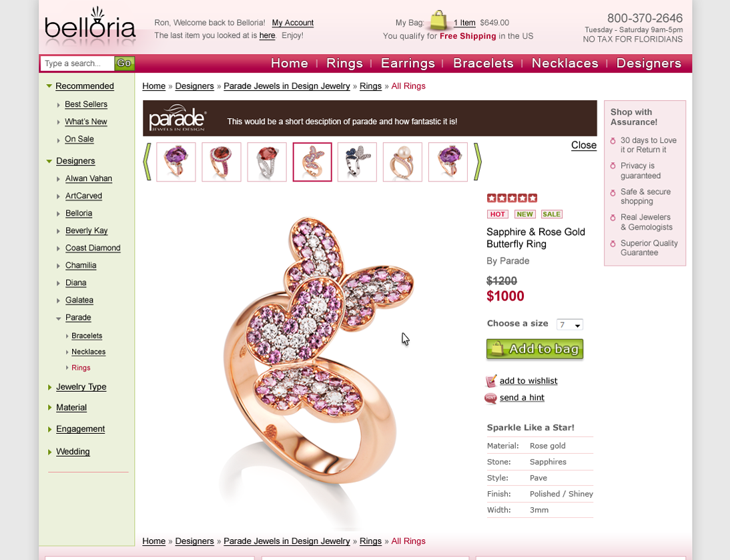Viewport: 730px width, 560px height.
Task: Open the ring size dropdown
Action: (569, 324)
